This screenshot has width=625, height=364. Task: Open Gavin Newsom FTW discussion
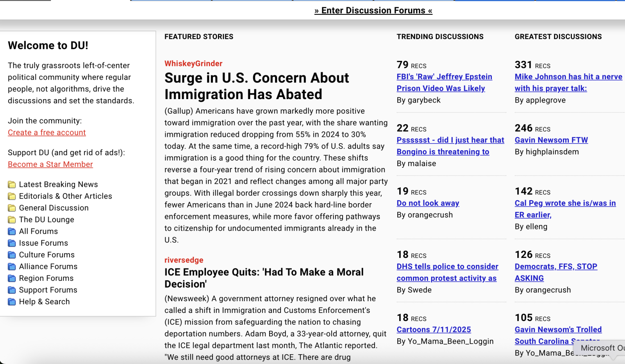pyautogui.click(x=551, y=140)
